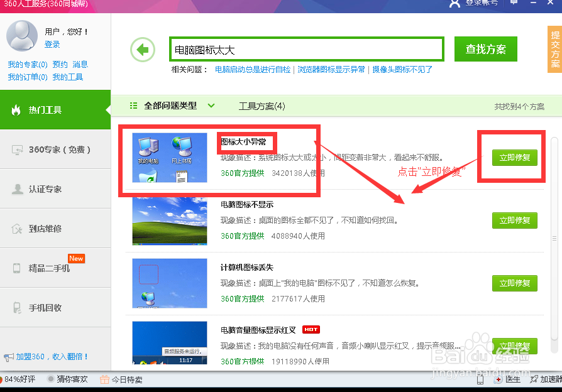This screenshot has height=392, width=562.
Task: Click 立即修复 for 电脑音量图标显示红叉
Action: [515, 346]
